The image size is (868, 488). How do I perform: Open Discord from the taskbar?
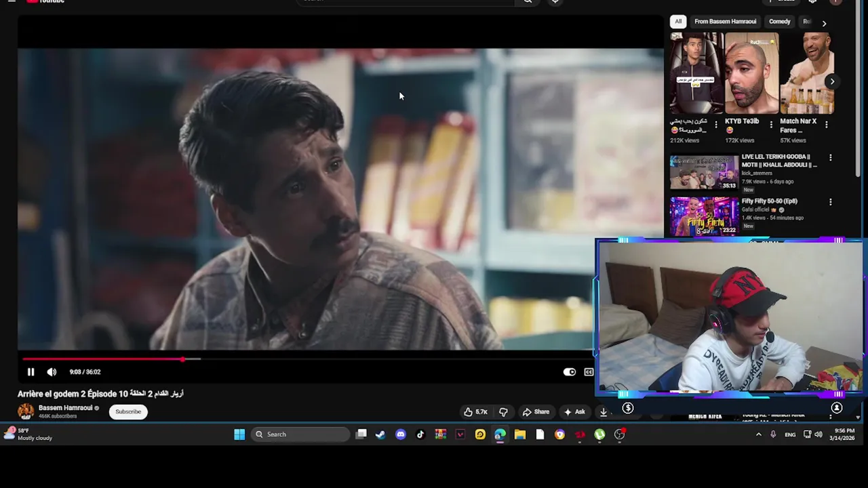pos(401,434)
